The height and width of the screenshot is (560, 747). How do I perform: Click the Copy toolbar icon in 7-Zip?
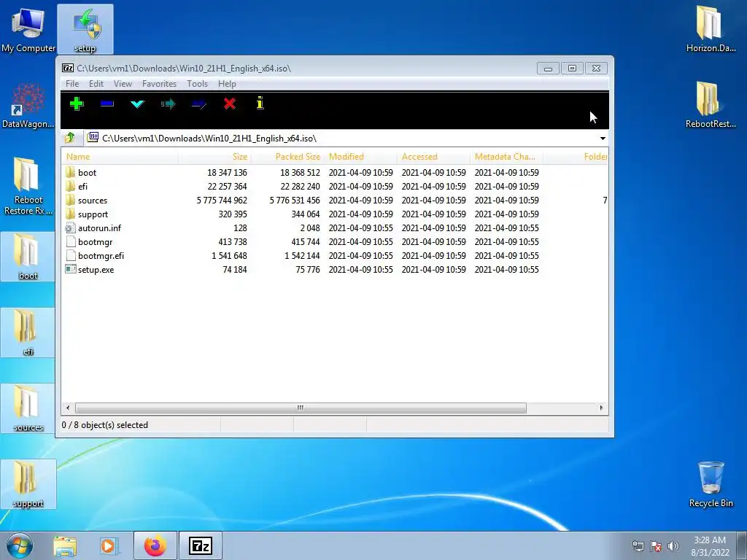[x=169, y=104]
